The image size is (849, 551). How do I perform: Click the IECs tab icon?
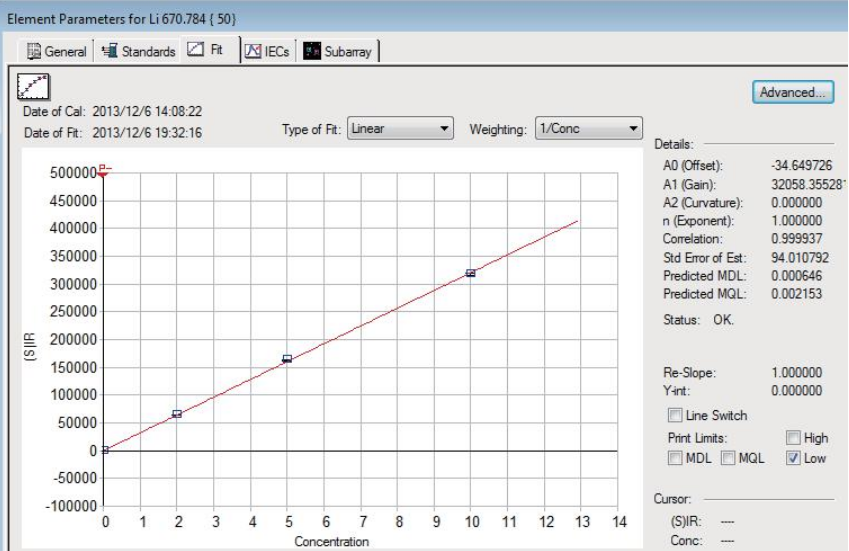[x=254, y=51]
